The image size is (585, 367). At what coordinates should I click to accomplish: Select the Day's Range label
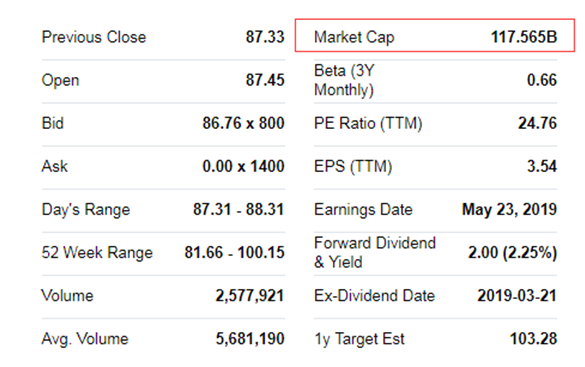pos(86,210)
